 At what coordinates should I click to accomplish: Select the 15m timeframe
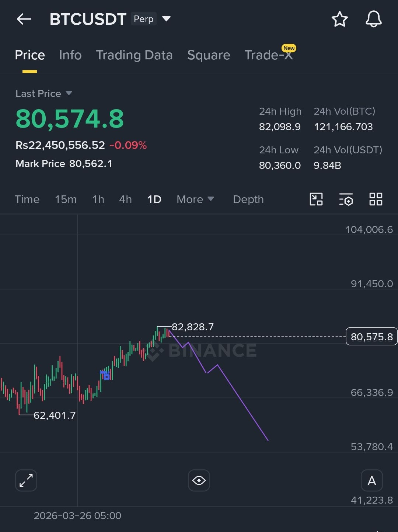pos(66,199)
